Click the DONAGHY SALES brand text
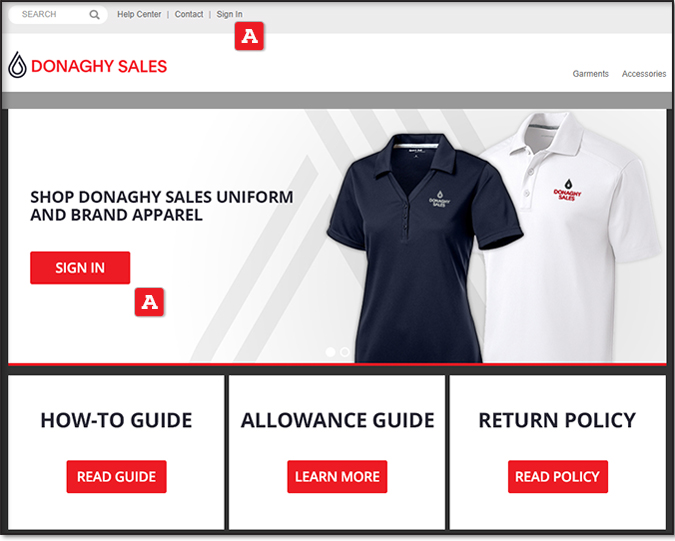The image size is (675, 541). [x=99, y=66]
